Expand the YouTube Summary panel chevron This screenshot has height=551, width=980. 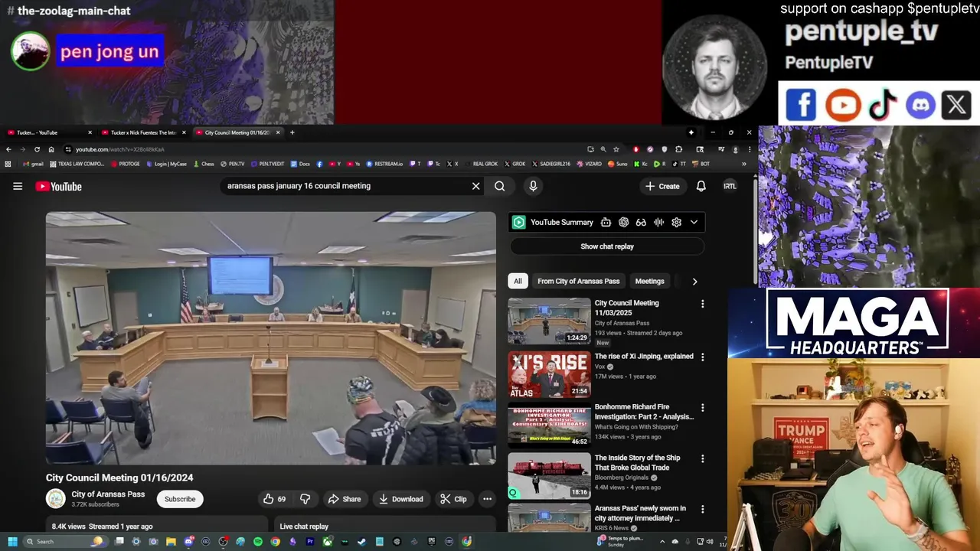tap(694, 222)
